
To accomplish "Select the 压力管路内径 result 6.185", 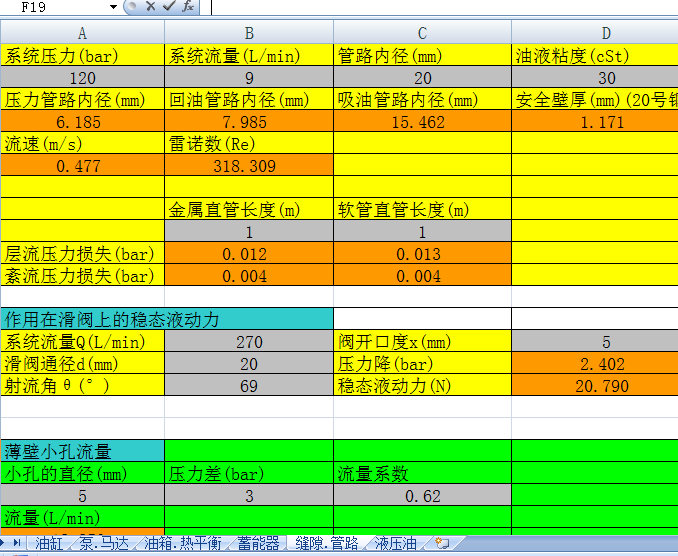I will click(83, 121).
